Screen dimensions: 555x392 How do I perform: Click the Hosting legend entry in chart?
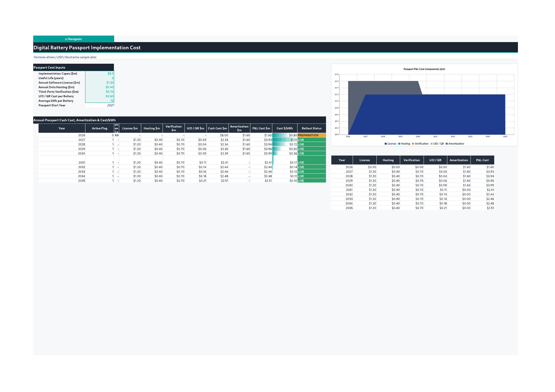[x=404, y=144]
